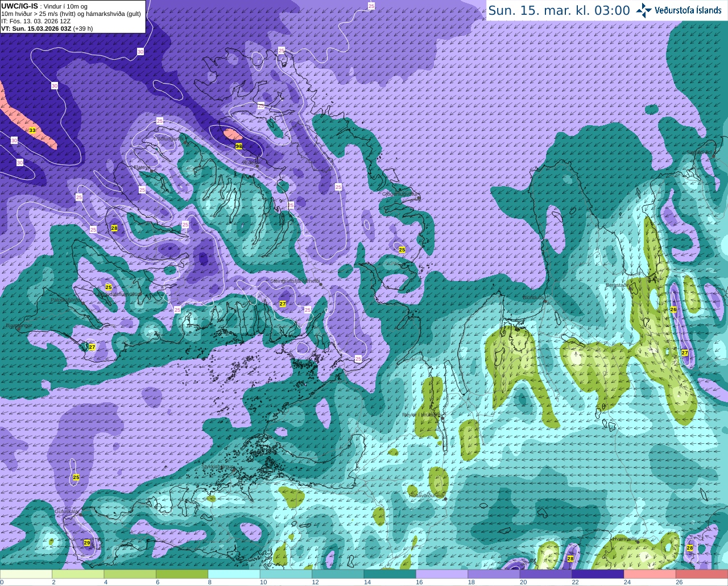Screen dimensions: 728x586
Task: Click the red legend swatch above 26
Action: click(x=702, y=574)
